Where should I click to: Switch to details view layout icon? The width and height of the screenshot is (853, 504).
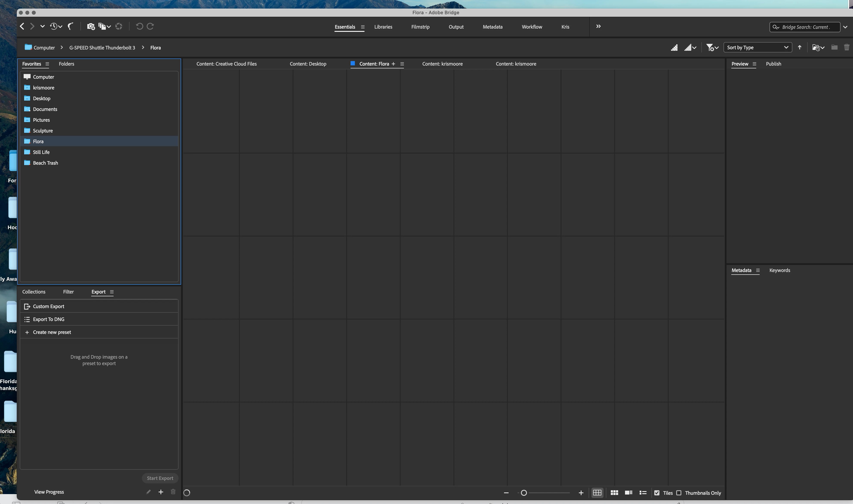click(x=628, y=493)
